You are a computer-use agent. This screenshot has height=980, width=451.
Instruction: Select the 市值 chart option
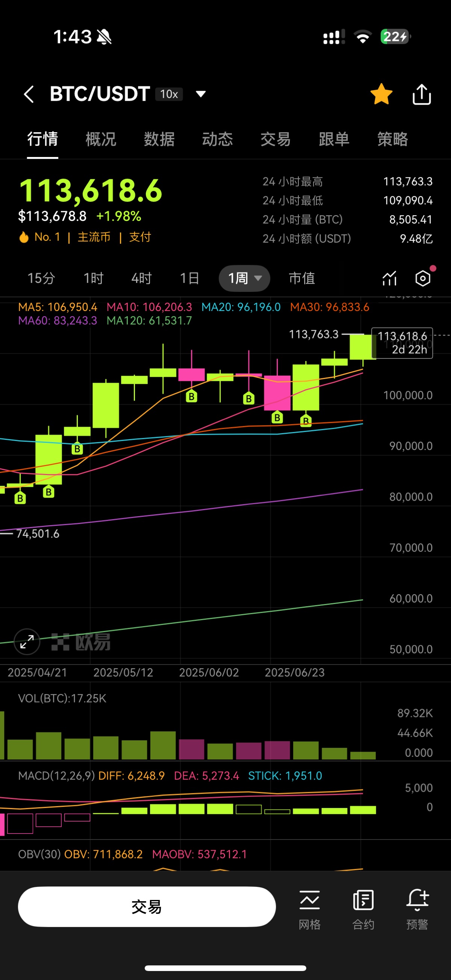pos(302,278)
